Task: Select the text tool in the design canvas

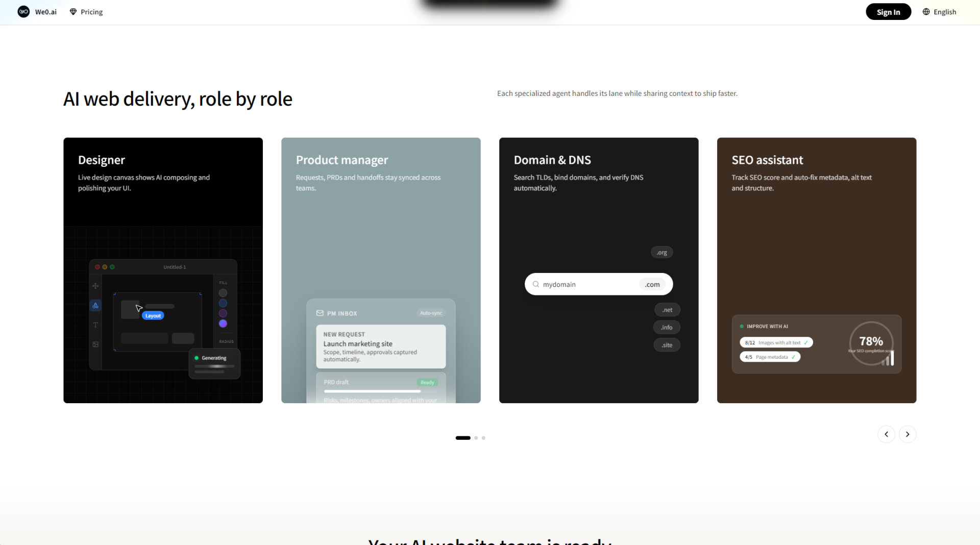Action: coord(95,325)
